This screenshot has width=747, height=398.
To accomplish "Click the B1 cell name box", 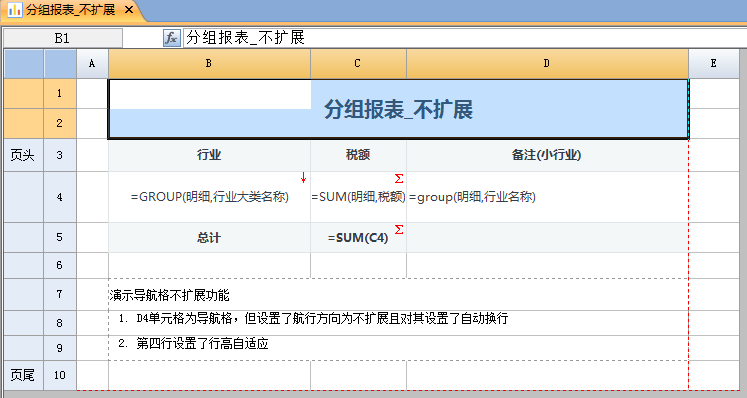I will [62, 38].
